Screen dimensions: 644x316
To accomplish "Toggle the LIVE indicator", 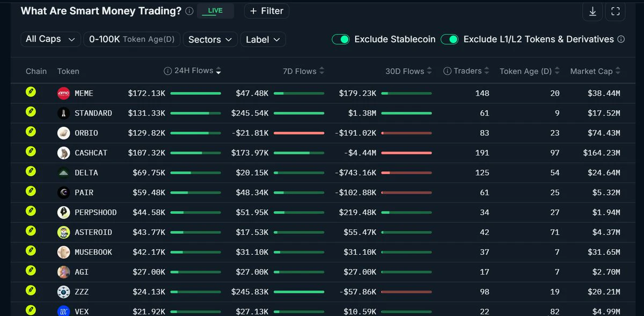I will [215, 11].
